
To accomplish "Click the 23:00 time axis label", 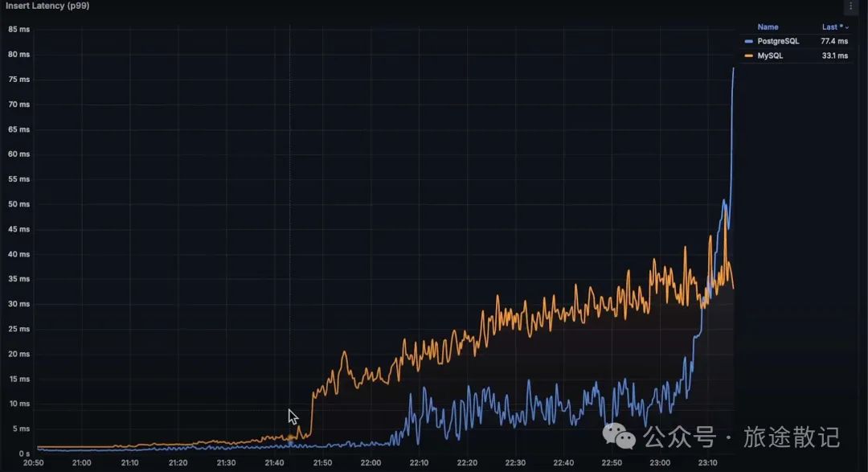I will (x=660, y=462).
